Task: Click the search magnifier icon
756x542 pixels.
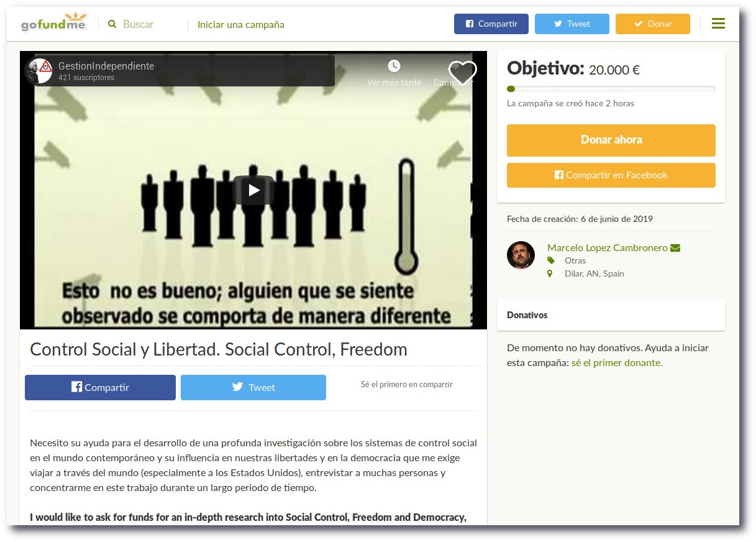Action: pos(112,24)
